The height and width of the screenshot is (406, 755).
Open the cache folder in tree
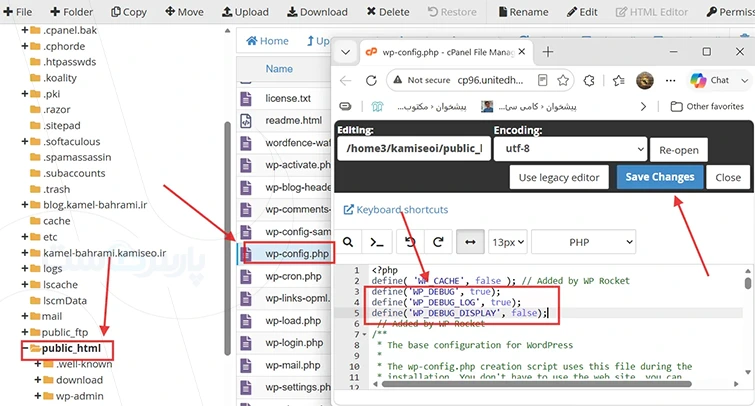point(56,221)
